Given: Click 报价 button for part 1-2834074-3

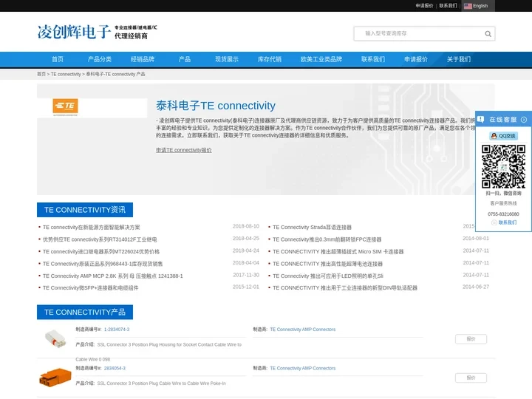Looking at the screenshot, I should (x=471, y=339).
